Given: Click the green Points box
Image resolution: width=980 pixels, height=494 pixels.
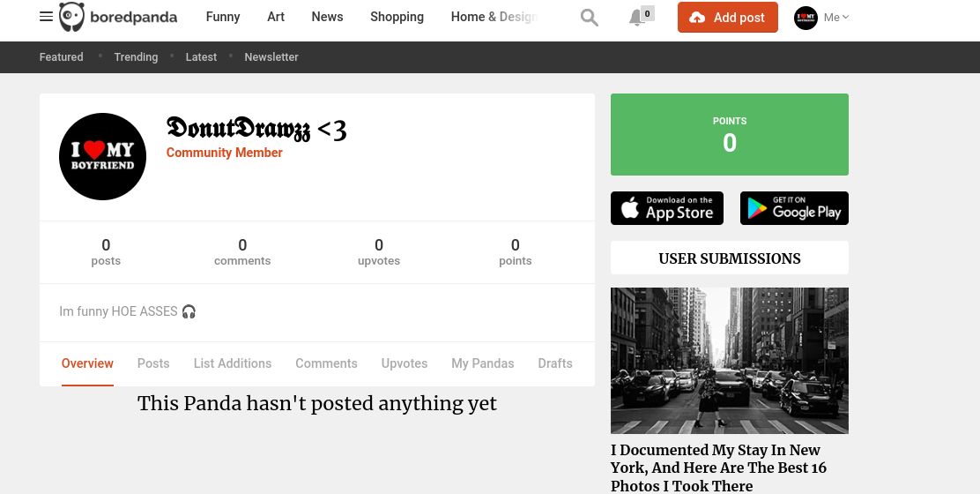Looking at the screenshot, I should coord(729,134).
